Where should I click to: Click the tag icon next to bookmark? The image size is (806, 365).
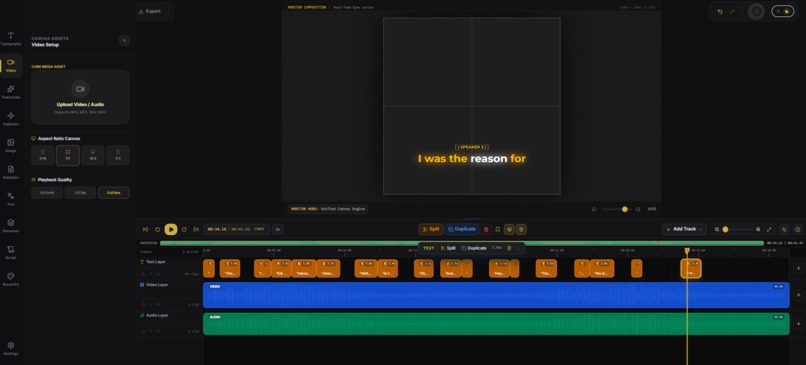(509, 229)
